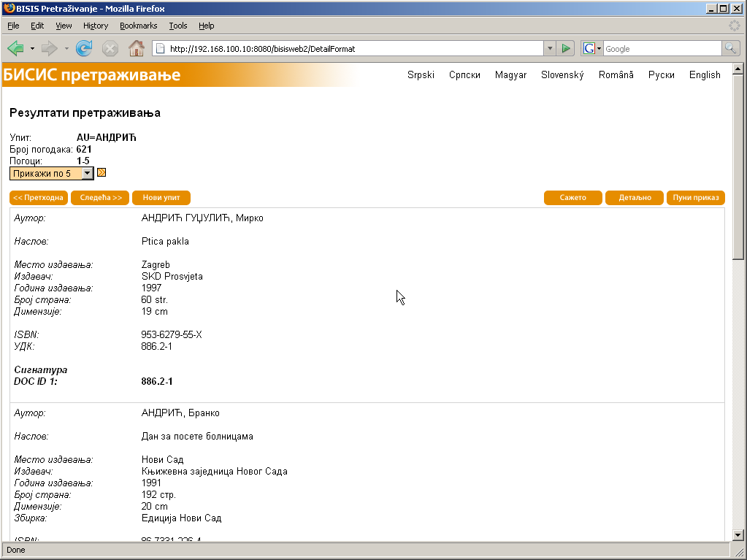Click the Forward arrow button
Viewport: 747px width, 560px height.
49,48
